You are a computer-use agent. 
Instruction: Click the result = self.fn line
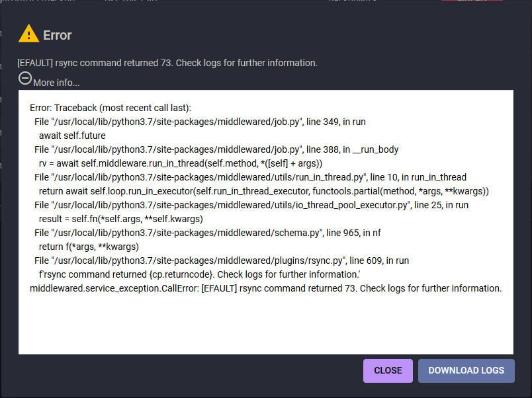tap(120, 219)
